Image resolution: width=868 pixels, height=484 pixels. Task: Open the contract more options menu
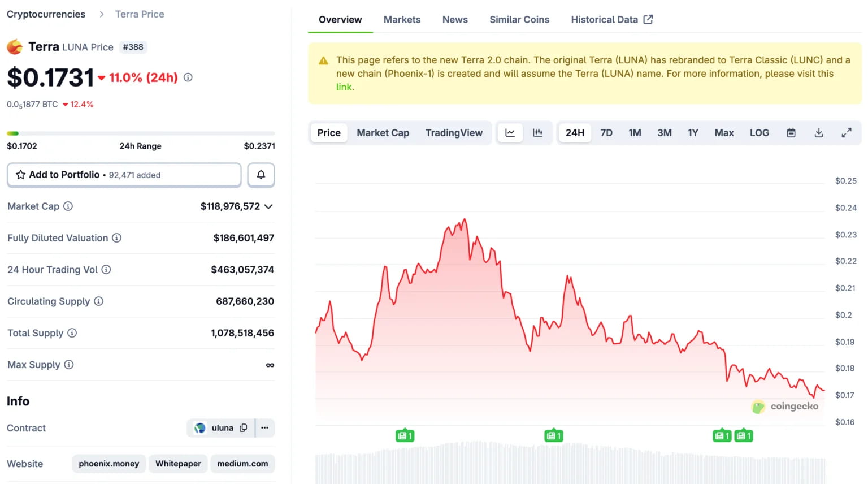point(264,428)
